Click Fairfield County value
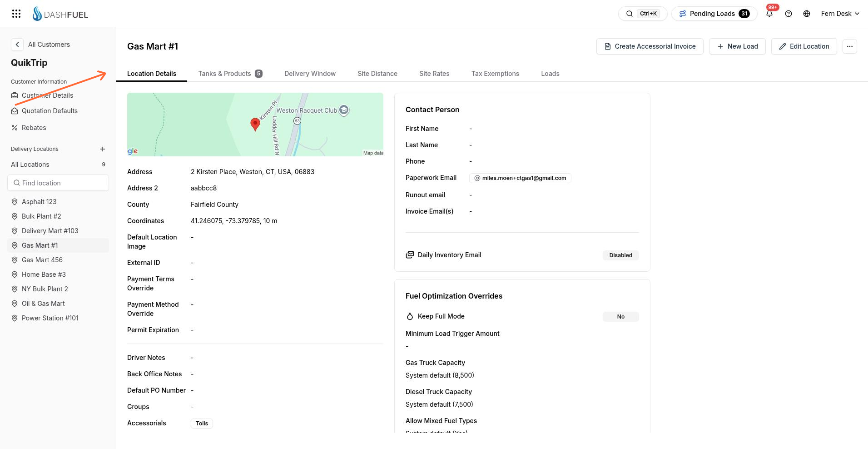Screen dimensions: 868x449 (214, 205)
